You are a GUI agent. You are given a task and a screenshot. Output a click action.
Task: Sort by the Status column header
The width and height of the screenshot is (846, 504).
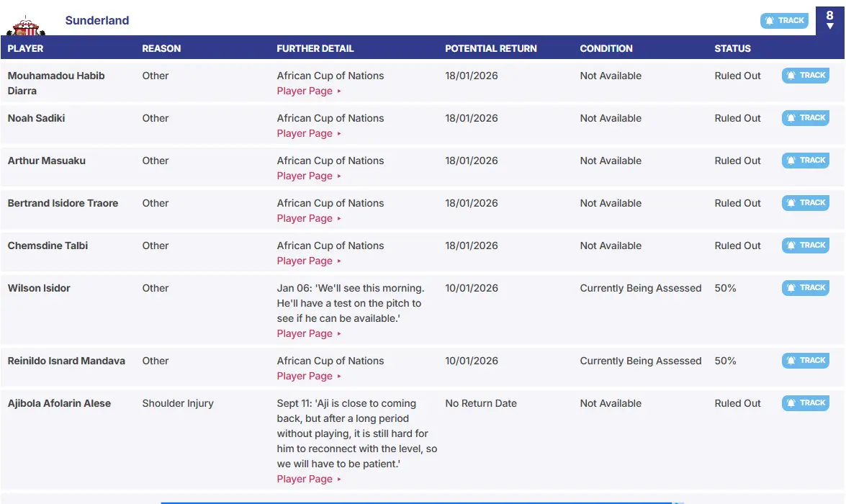732,48
